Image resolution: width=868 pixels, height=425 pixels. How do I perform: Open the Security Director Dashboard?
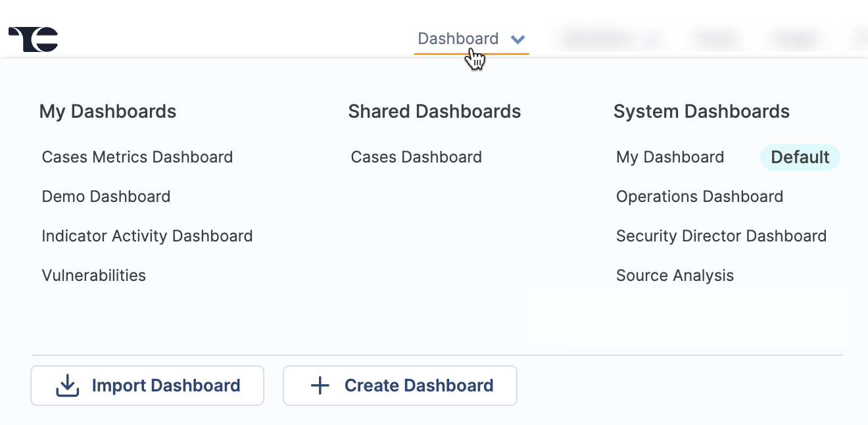point(721,236)
